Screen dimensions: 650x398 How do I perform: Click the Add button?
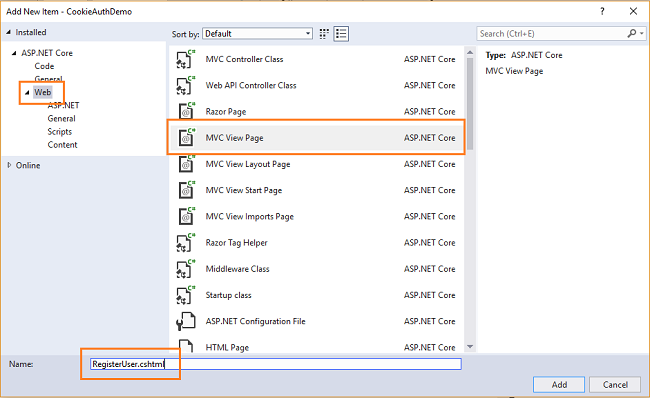[x=559, y=385]
